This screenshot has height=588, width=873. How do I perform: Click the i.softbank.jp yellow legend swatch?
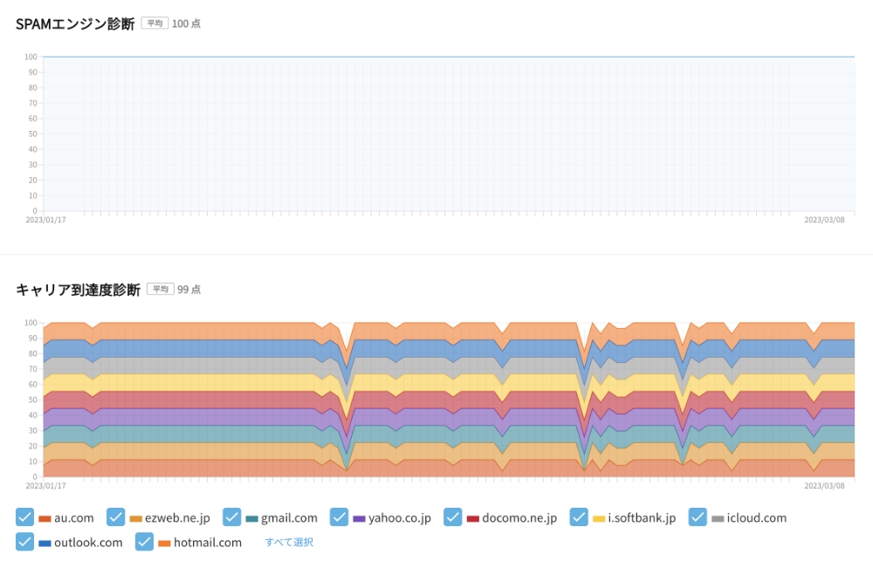(599, 518)
